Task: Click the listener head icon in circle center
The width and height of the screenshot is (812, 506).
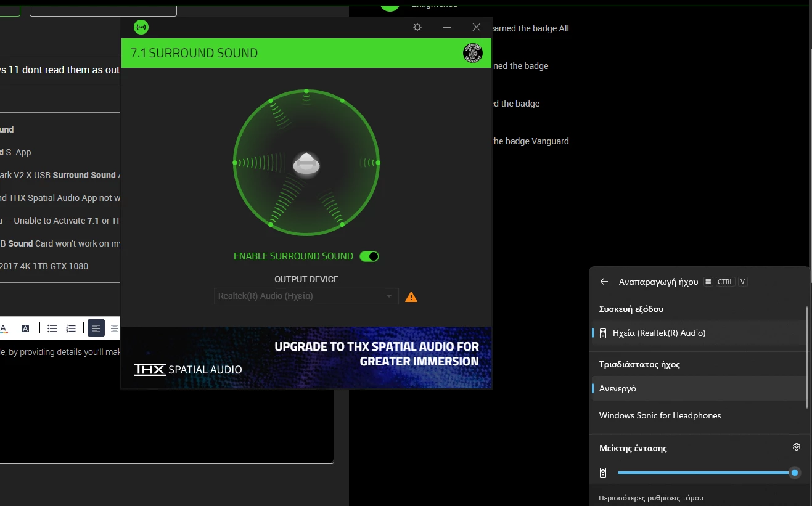Action: tap(306, 165)
